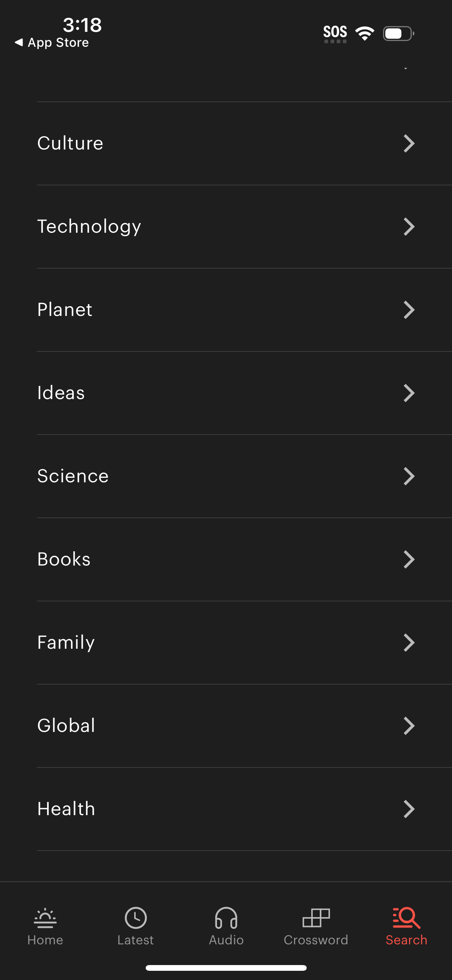Expand the Planet section chevron
This screenshot has height=980, width=452.
[409, 310]
